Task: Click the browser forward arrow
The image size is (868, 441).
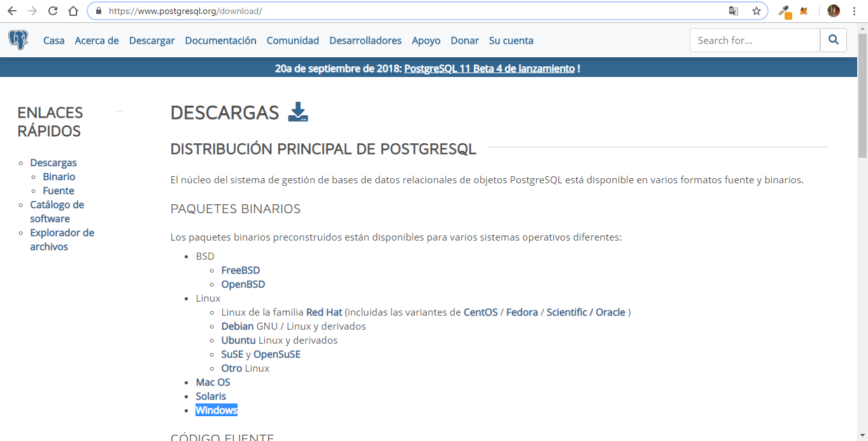Action: tap(32, 11)
